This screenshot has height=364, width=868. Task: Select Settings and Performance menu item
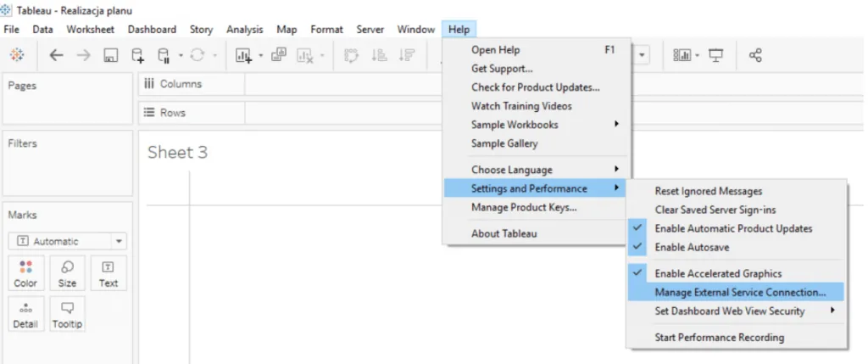click(x=537, y=188)
